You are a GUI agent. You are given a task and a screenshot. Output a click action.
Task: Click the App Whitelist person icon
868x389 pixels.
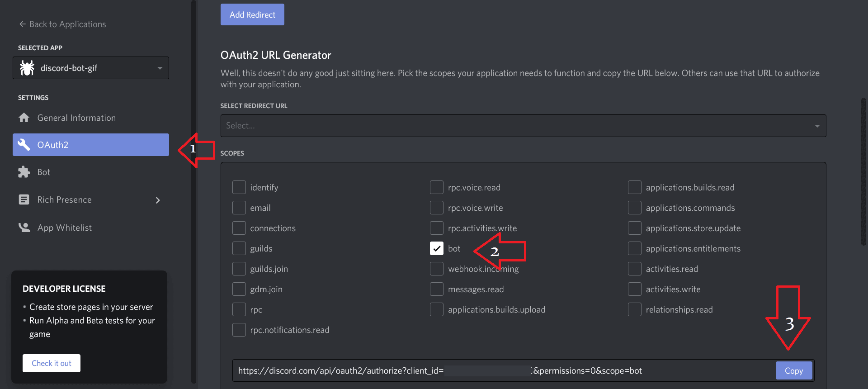point(24,228)
